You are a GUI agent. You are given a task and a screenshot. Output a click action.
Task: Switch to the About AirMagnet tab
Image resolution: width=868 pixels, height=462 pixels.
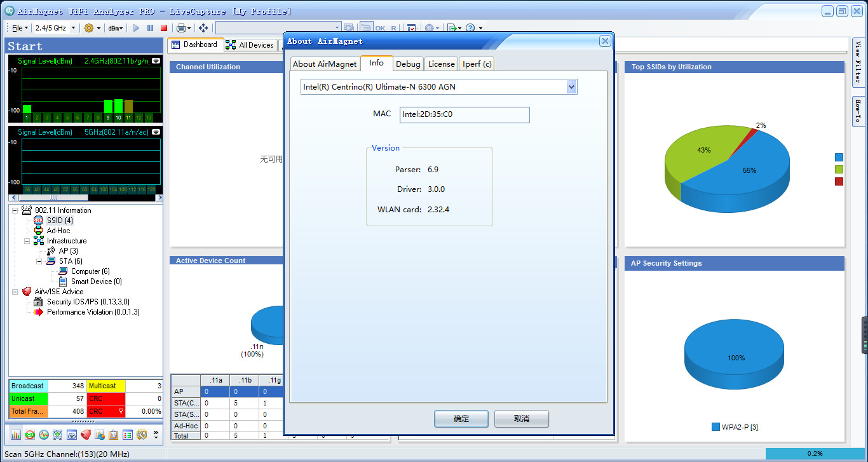(325, 64)
